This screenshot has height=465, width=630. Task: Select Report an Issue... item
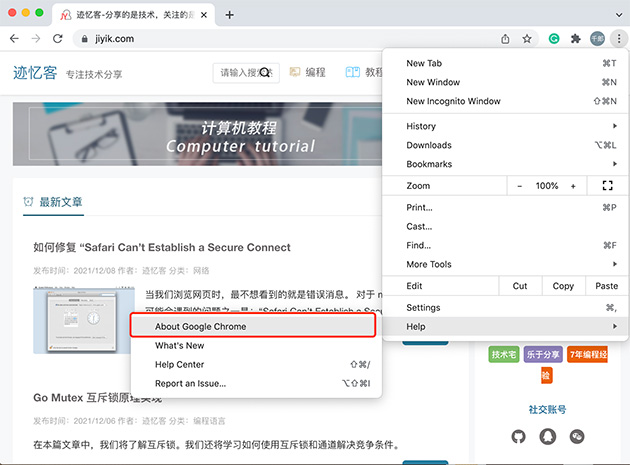256,383
